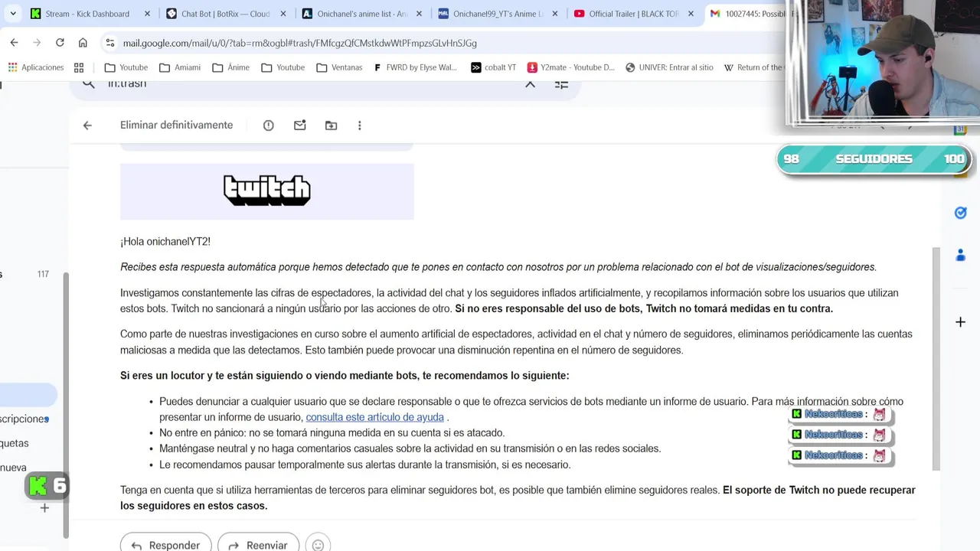Create new label with sidebar plus
980x551 pixels.
44,508
